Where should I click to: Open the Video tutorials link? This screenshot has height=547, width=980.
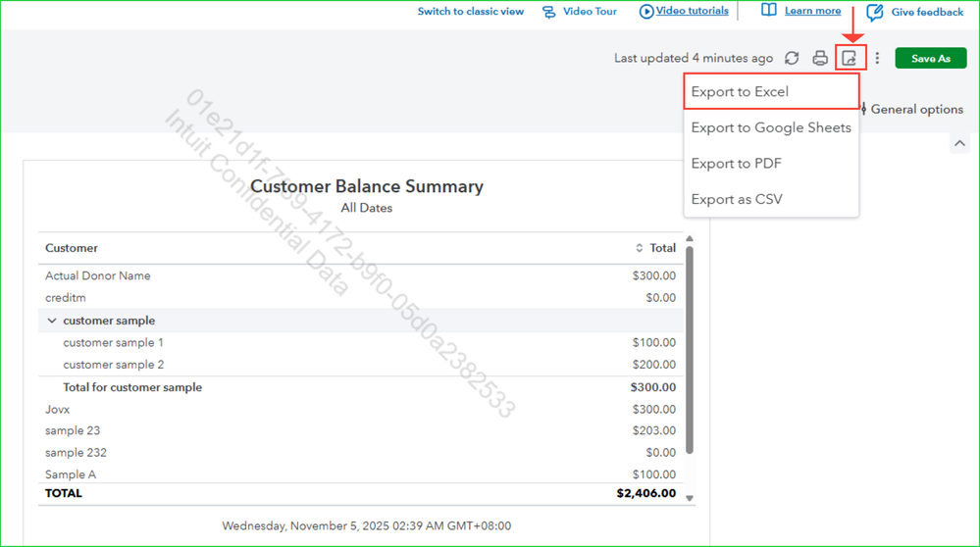pos(692,11)
